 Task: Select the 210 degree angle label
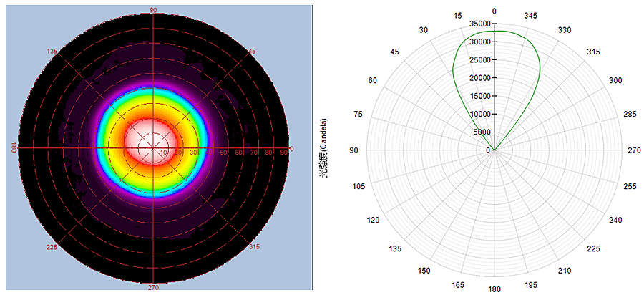(x=565, y=271)
